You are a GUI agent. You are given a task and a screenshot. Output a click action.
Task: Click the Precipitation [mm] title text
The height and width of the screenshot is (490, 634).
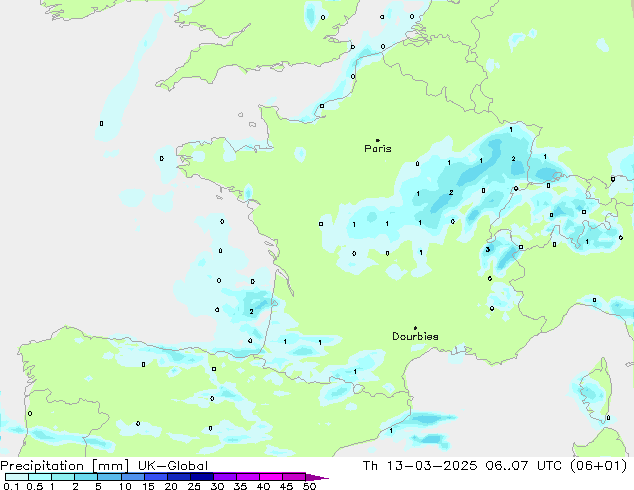(65, 466)
